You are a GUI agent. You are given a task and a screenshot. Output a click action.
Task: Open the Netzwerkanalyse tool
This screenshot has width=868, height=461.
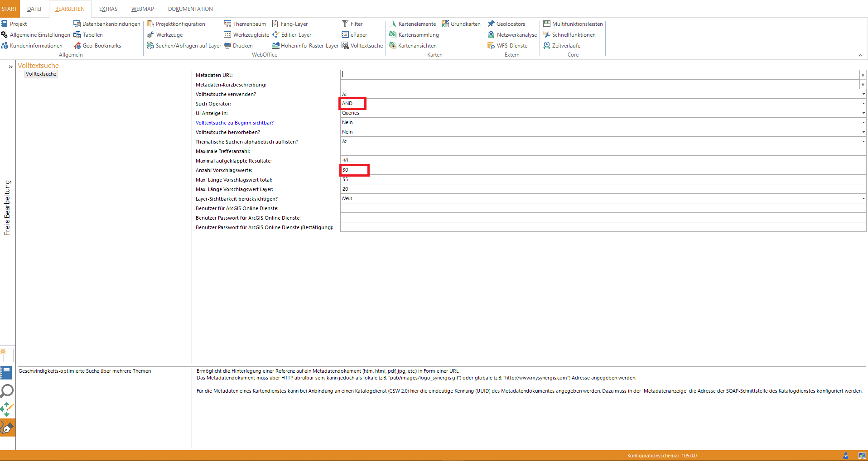512,35
